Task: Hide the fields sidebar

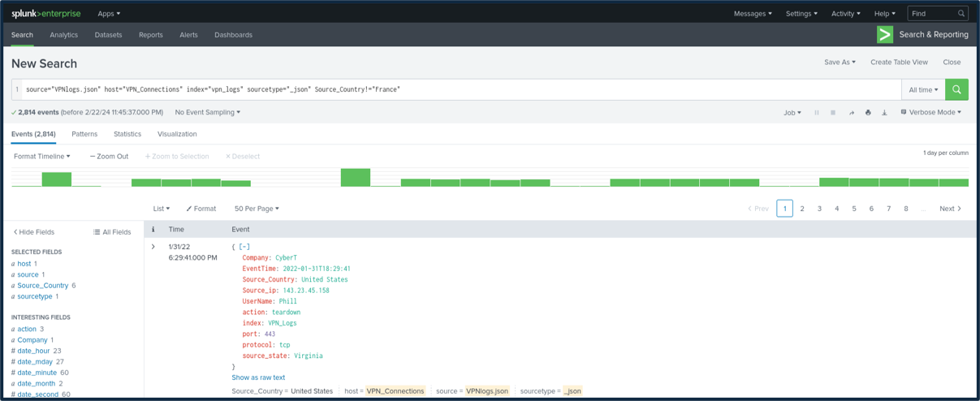Action: [33, 232]
